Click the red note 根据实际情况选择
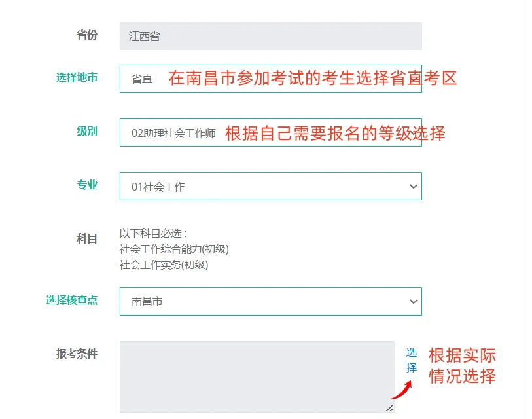The width and height of the screenshot is (532, 419). pyautogui.click(x=462, y=366)
